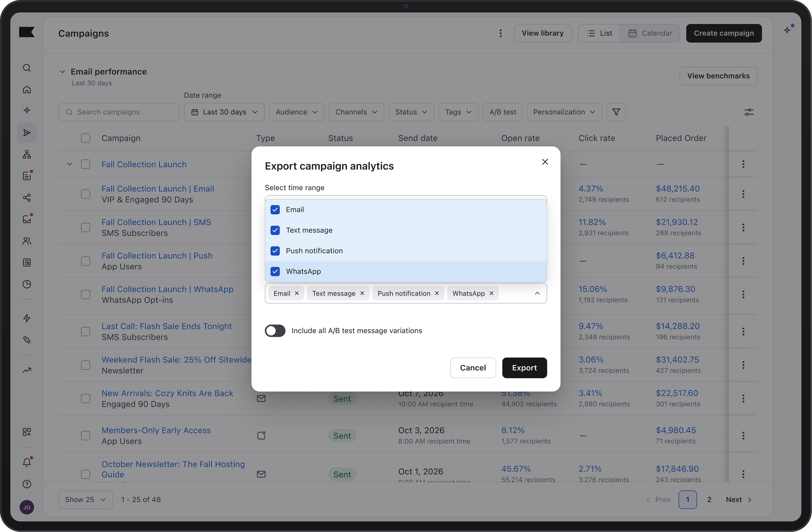Screen dimensions: 812x532
Task: Open the Personalization filter dropdown
Action: [x=564, y=112]
